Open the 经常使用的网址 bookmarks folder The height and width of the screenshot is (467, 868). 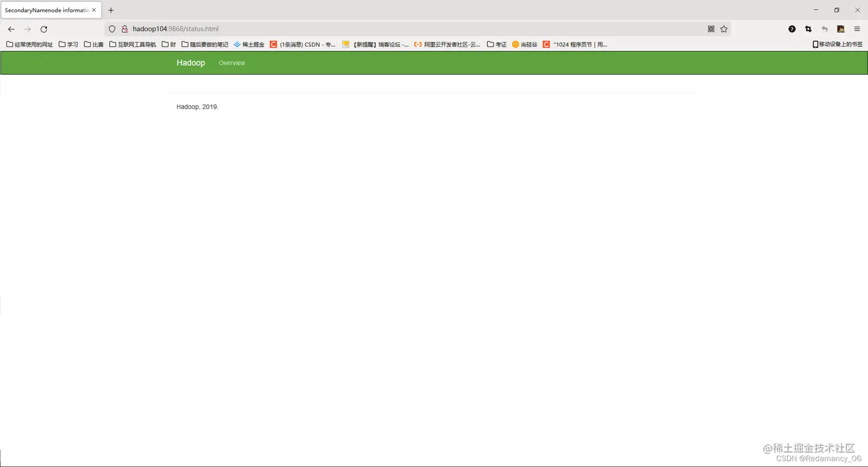tap(29, 44)
